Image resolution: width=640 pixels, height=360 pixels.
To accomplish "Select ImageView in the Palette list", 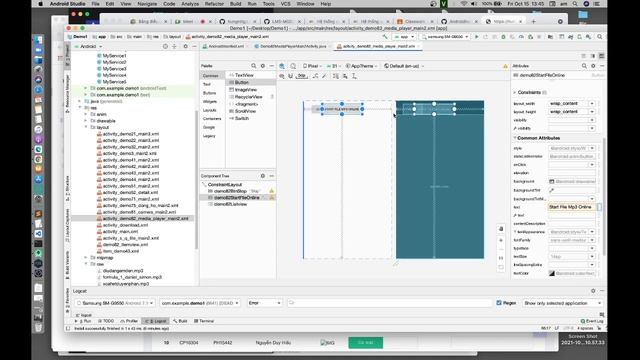I will 246,90.
